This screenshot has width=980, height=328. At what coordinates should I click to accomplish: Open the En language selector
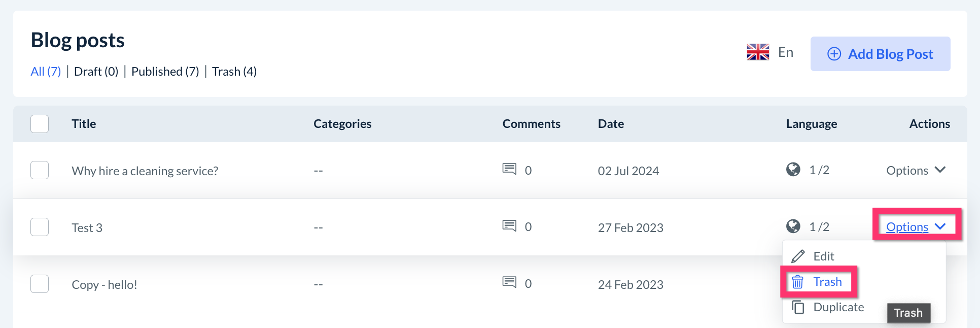coord(785,52)
